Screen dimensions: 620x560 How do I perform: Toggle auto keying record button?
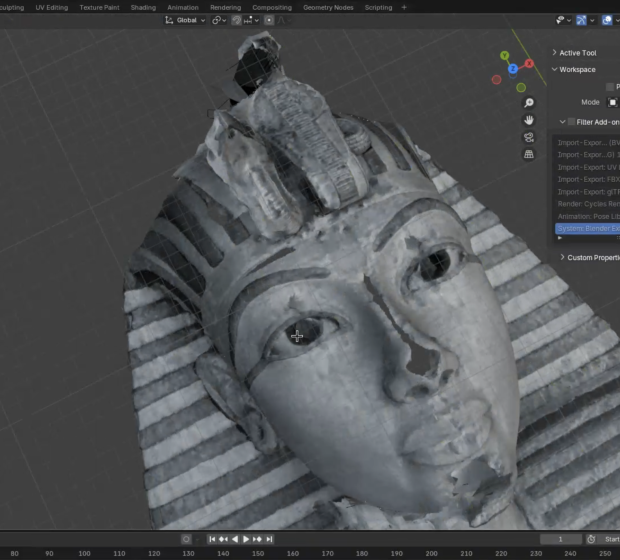186,539
